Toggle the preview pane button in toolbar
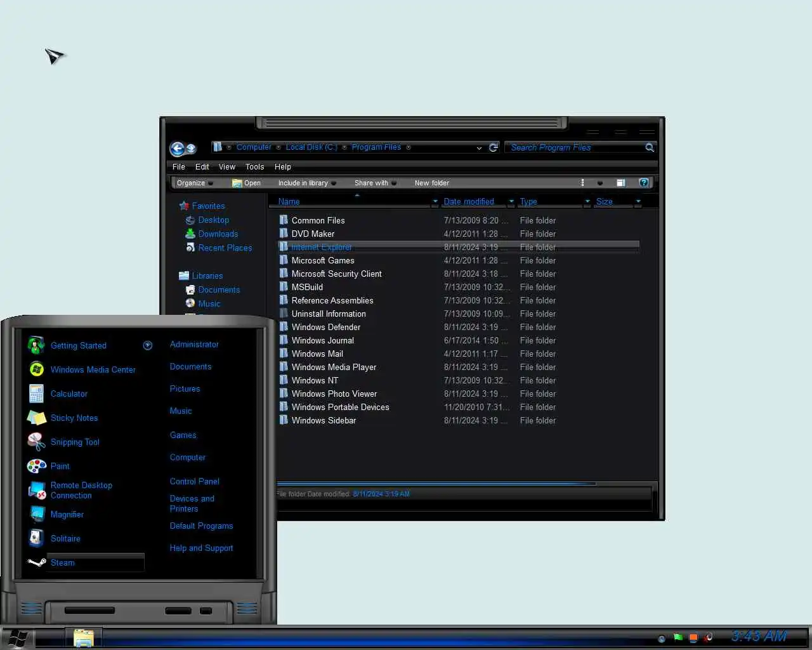 click(x=621, y=183)
